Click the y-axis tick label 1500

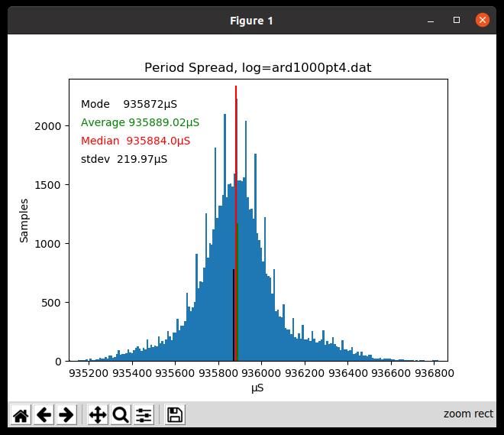point(47,185)
